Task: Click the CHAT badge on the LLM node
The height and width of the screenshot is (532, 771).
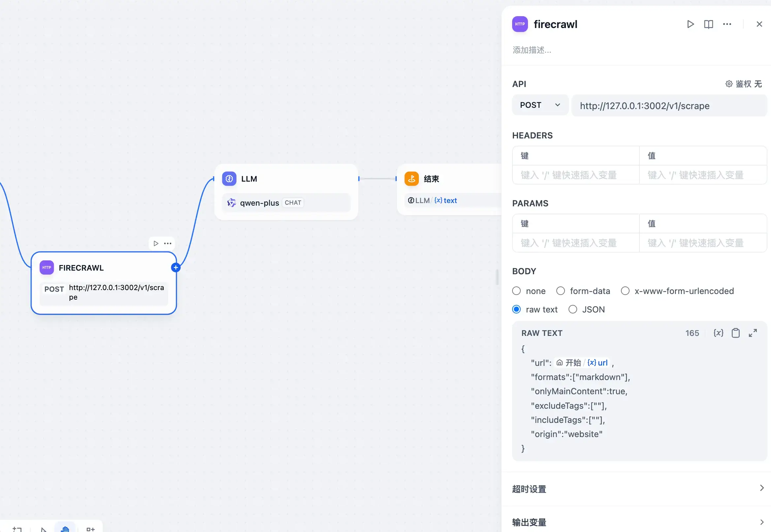Action: click(x=293, y=203)
